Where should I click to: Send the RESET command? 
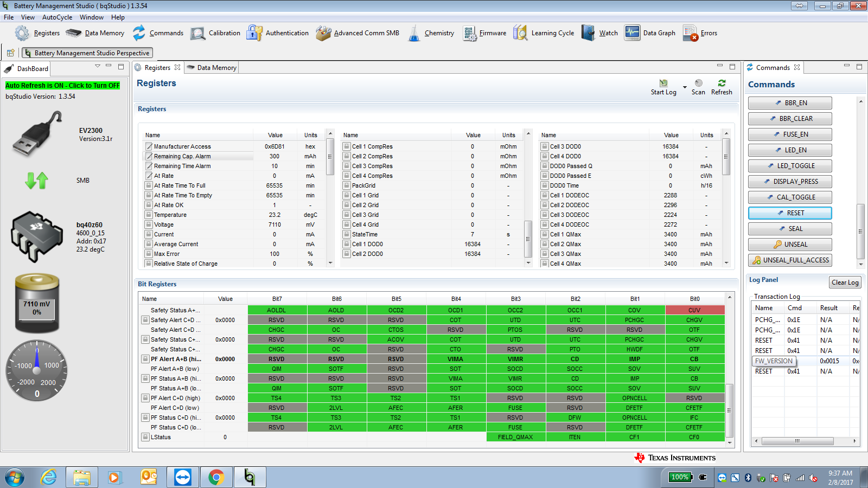click(790, 213)
